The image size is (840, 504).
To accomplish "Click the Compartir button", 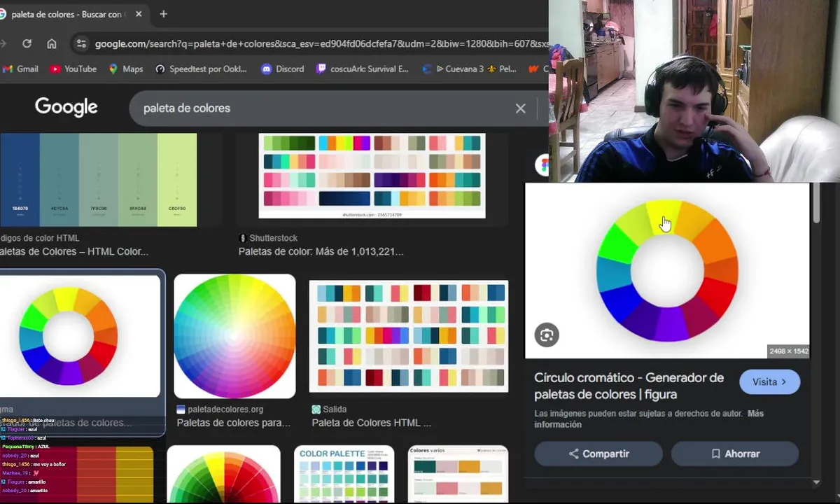I will (x=598, y=454).
